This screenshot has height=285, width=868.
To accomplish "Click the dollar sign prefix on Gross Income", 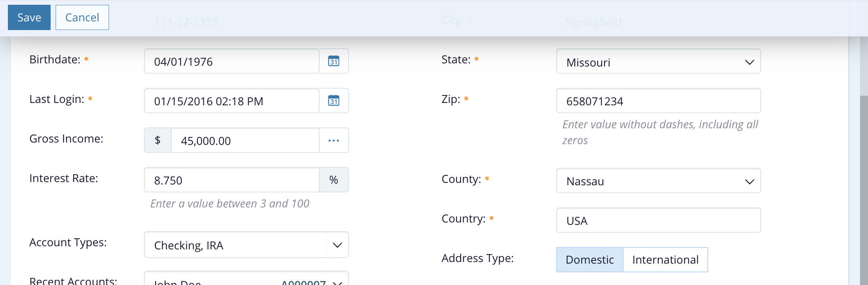I will pyautogui.click(x=157, y=140).
